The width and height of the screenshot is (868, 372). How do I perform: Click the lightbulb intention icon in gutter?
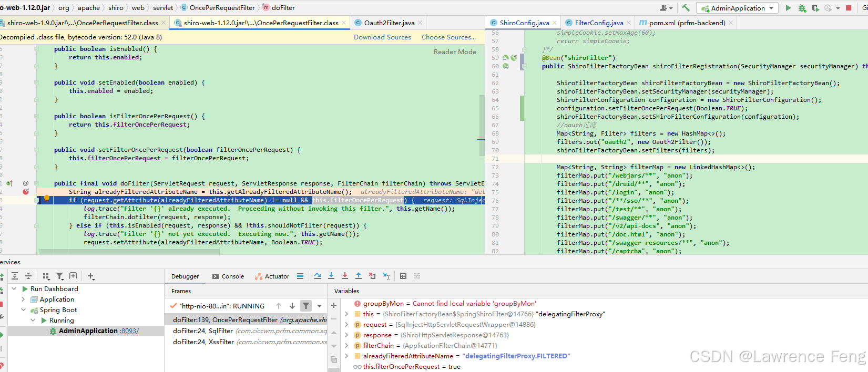click(47, 198)
